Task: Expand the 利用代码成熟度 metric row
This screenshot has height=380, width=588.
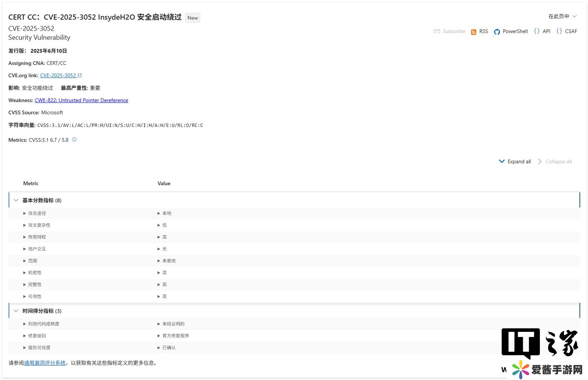Action: click(25, 324)
